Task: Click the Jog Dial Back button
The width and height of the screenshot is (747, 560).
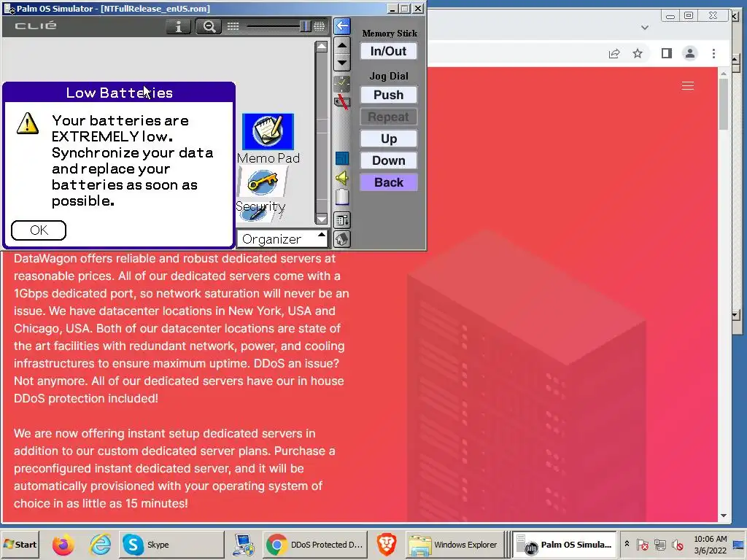Action: [x=389, y=182]
